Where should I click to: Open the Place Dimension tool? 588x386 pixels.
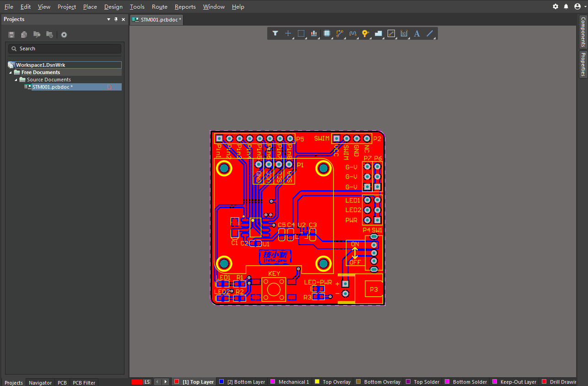pos(404,33)
